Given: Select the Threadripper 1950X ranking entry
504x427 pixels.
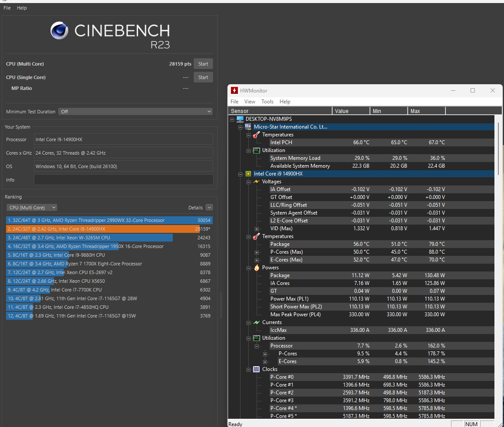Looking at the screenshot, I should (x=109, y=246).
